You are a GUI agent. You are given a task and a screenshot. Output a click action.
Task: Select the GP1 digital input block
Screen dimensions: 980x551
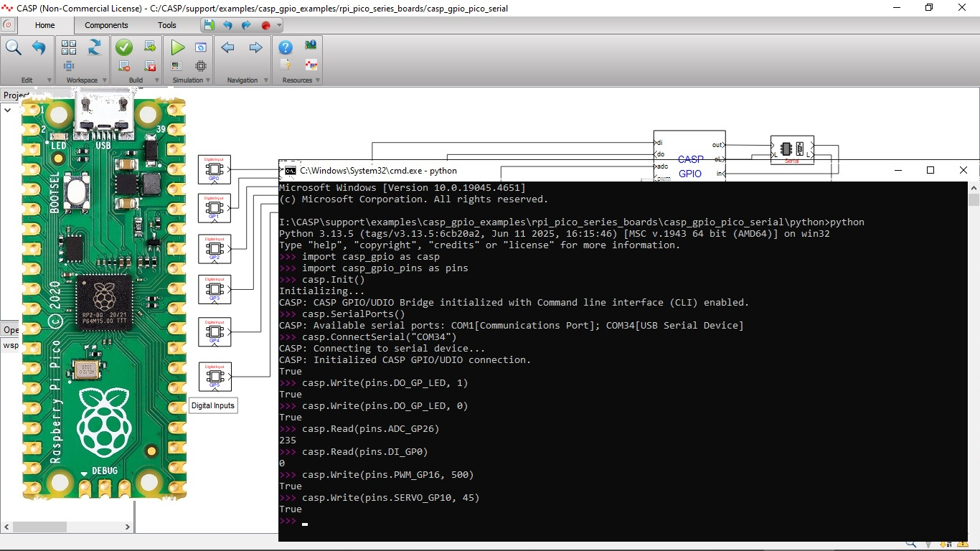(215, 208)
